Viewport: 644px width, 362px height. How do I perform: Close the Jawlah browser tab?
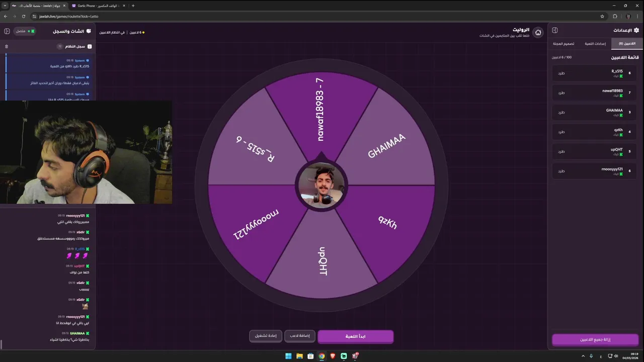[64, 6]
